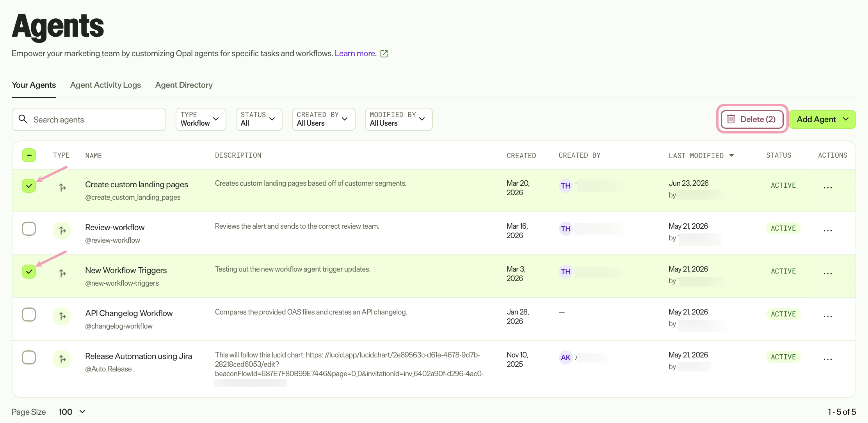The width and height of the screenshot is (868, 423).
Task: Click workflow type icon for Review-workflow
Action: 62,231
